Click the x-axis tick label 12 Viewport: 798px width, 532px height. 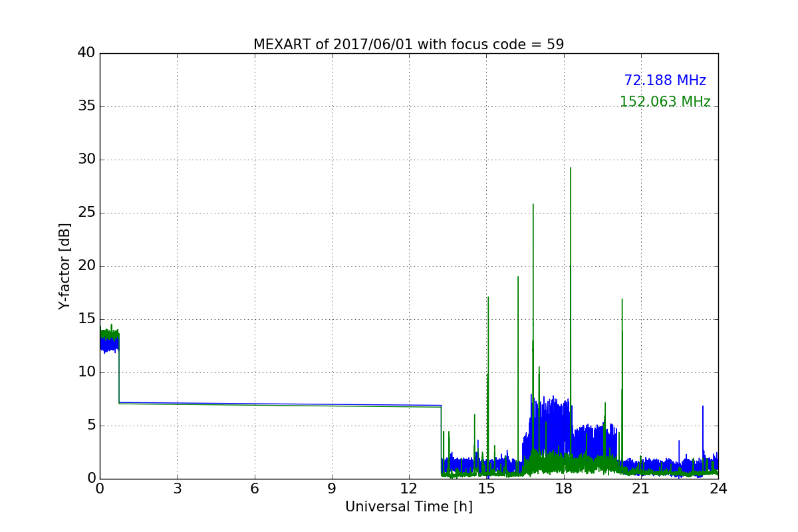coord(408,489)
